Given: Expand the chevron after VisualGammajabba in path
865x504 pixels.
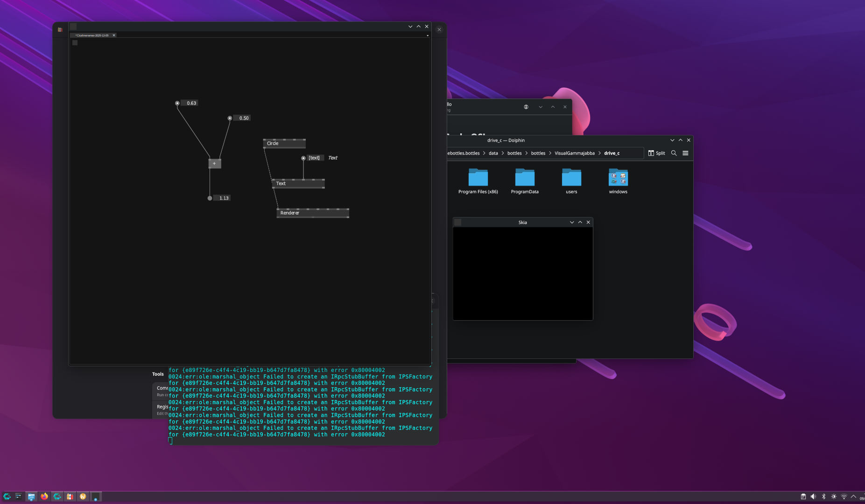Looking at the screenshot, I should click(599, 153).
